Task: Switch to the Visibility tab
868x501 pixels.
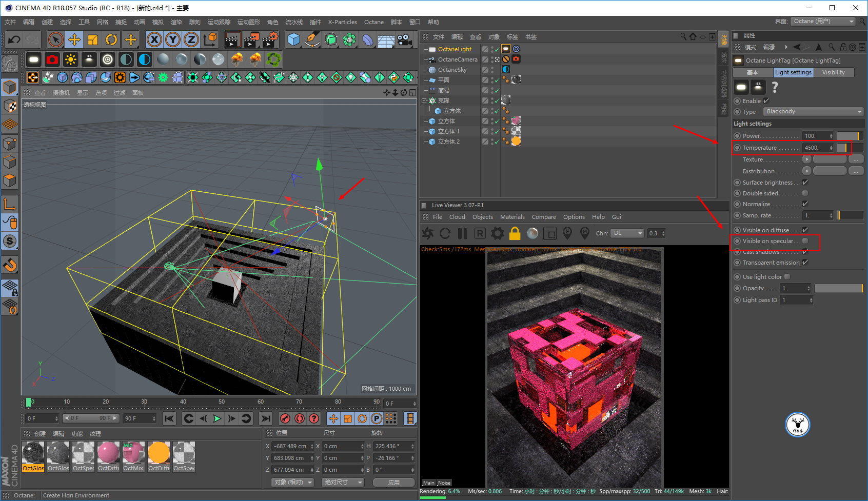Action: 834,72
